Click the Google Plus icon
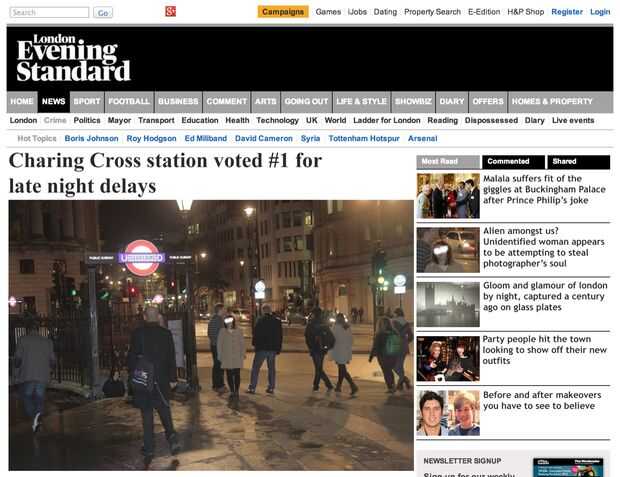Viewport: 620px width, 477px height. point(170,11)
